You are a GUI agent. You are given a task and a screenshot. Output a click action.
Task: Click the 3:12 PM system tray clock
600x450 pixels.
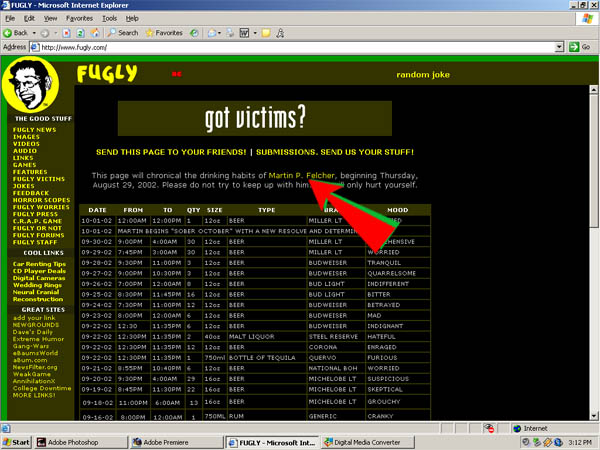coord(580,442)
